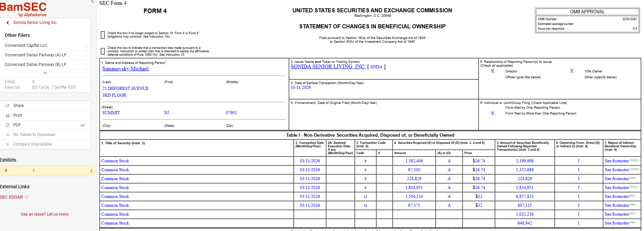The image size is (644, 231).
Task: Click the PDF document icon
Action: click(x=8, y=125)
